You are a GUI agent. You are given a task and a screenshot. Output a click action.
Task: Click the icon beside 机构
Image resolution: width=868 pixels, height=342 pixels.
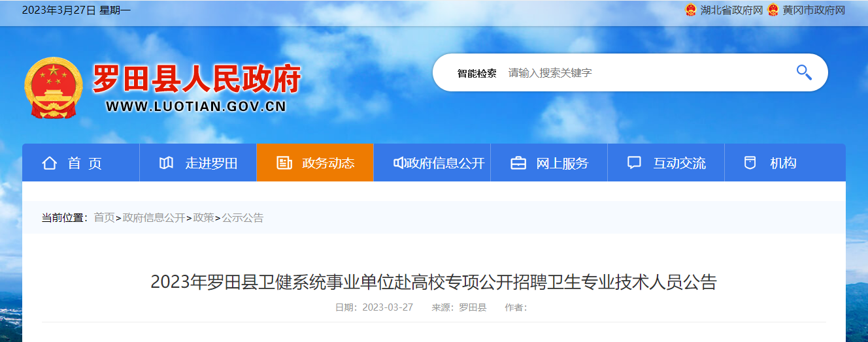click(x=750, y=163)
